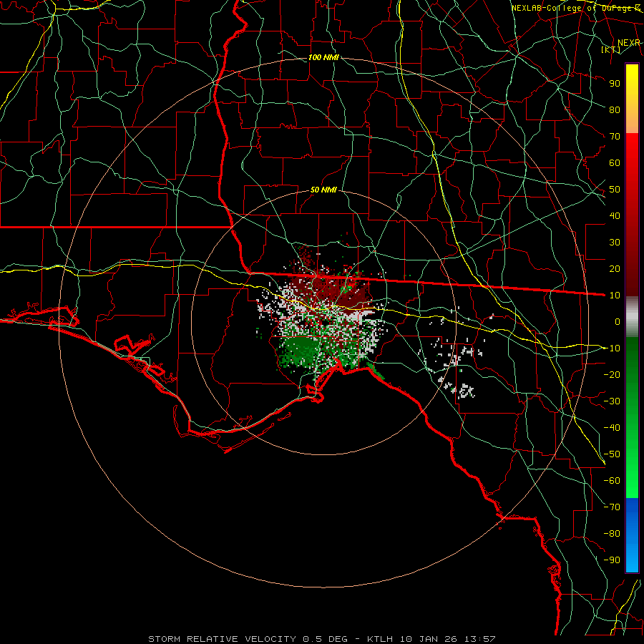This screenshot has height=644, width=644.
Task: Click the 80 value on the velocity scale
Action: pos(615,109)
